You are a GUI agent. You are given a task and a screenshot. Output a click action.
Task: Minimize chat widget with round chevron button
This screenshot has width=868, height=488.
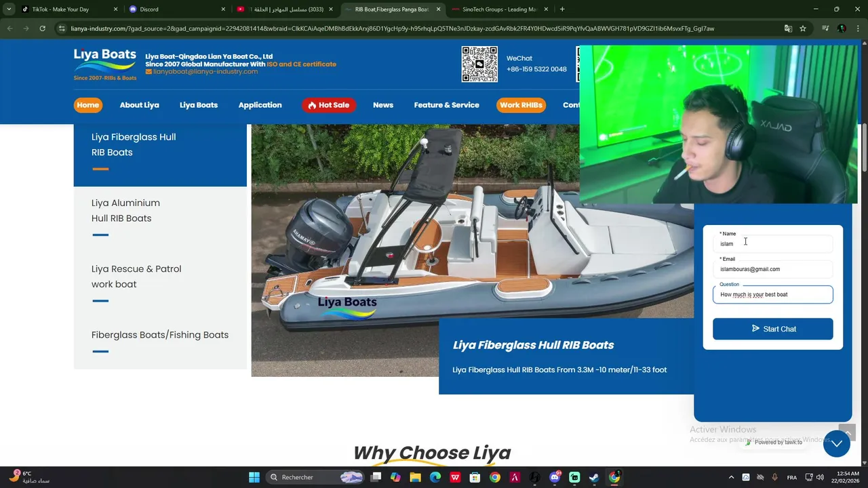point(836,444)
